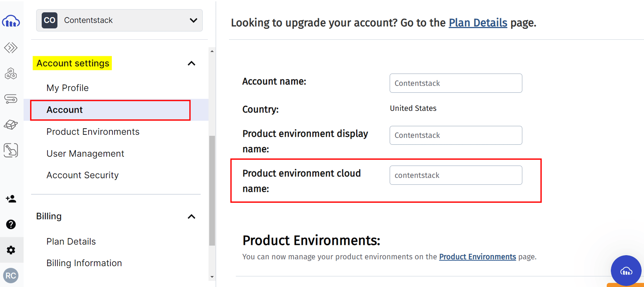Viewport: 644px width, 287px height.
Task: Click the round cloud chat button
Action: tap(626, 271)
